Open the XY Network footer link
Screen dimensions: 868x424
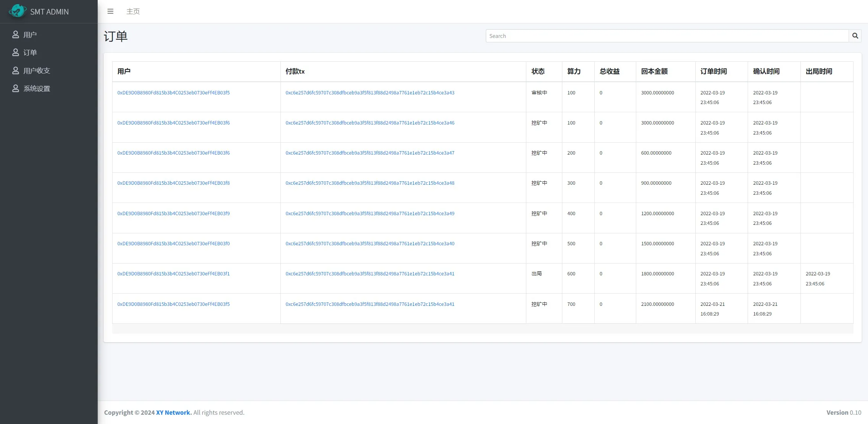pos(173,412)
